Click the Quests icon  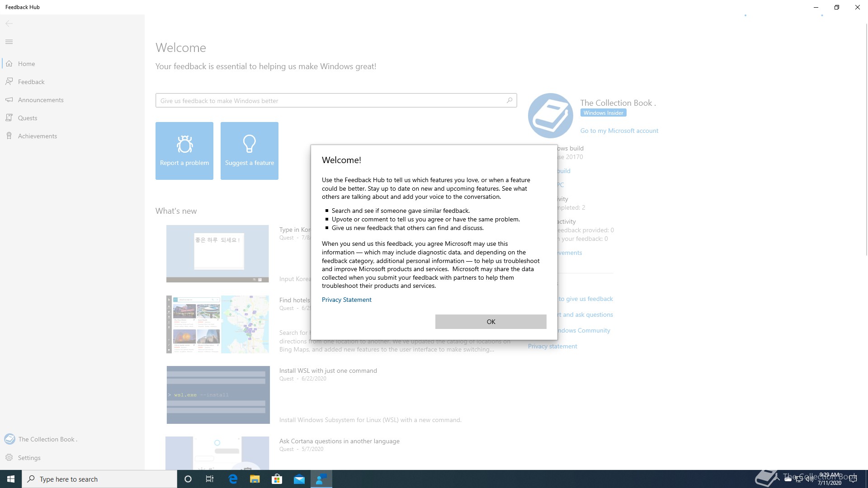[9, 118]
